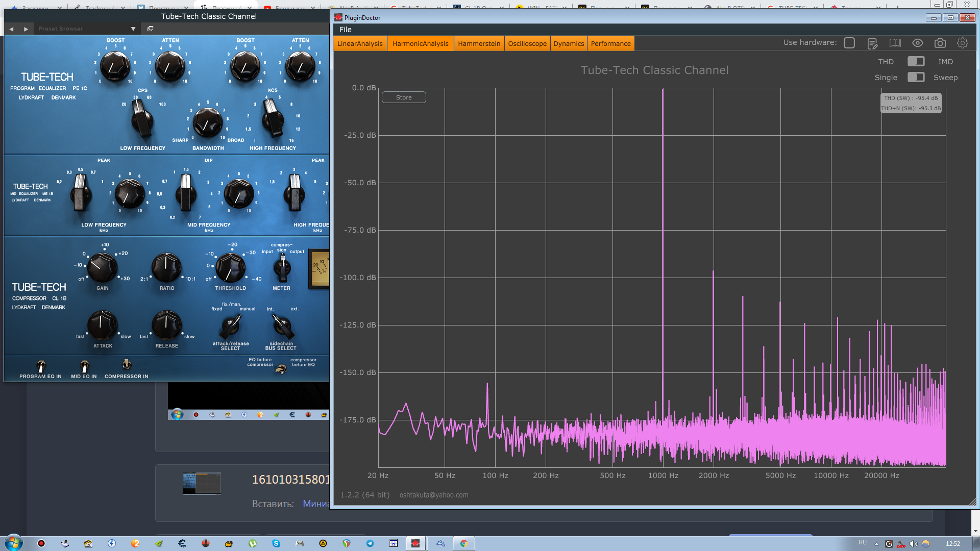
Task: Take a snapshot with the camera icon
Action: pyautogui.click(x=940, y=43)
